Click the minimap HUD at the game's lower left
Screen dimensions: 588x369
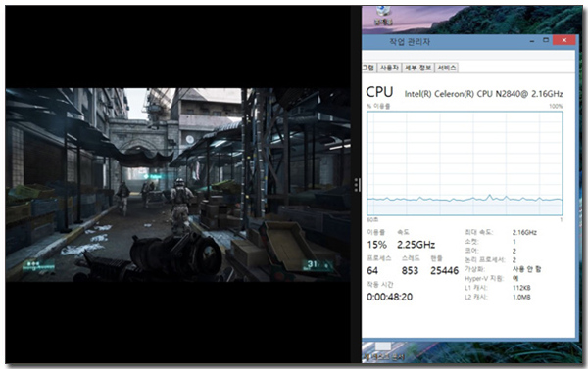coord(38,265)
